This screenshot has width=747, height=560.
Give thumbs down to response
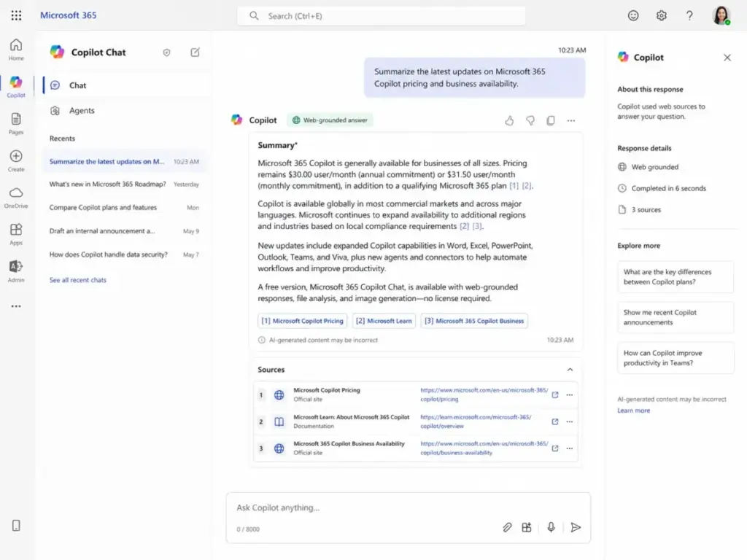(x=530, y=120)
